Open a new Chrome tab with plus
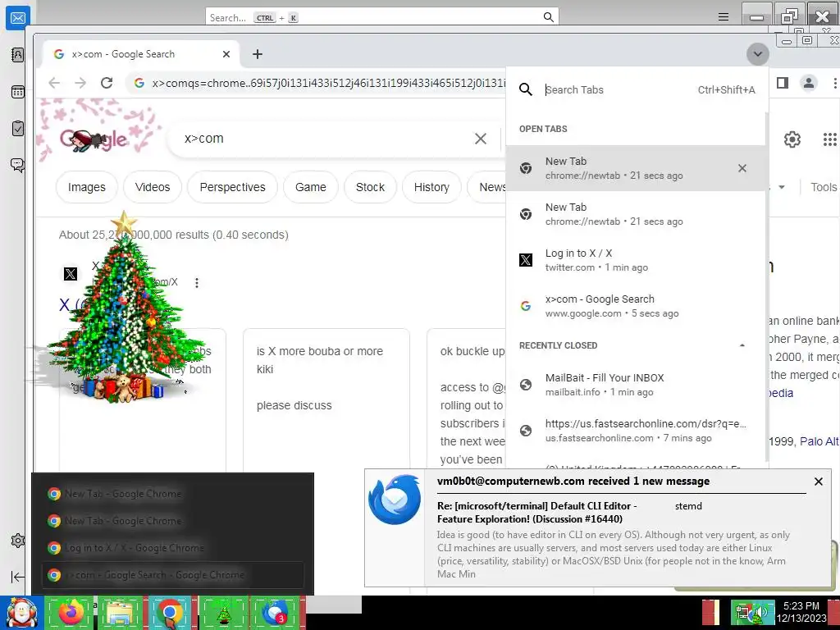The image size is (840, 630). 258,54
